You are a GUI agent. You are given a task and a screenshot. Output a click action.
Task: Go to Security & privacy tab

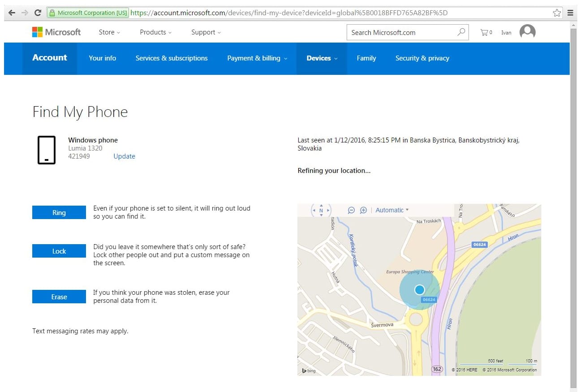422,58
